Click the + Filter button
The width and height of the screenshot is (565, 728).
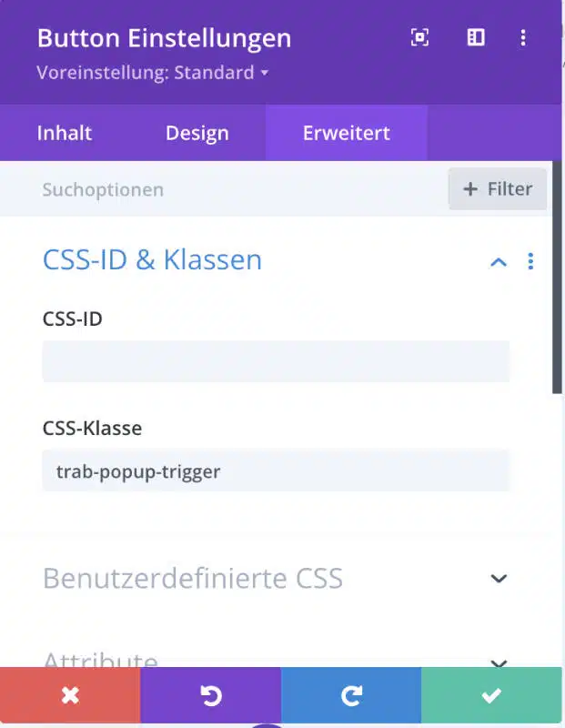pos(498,189)
